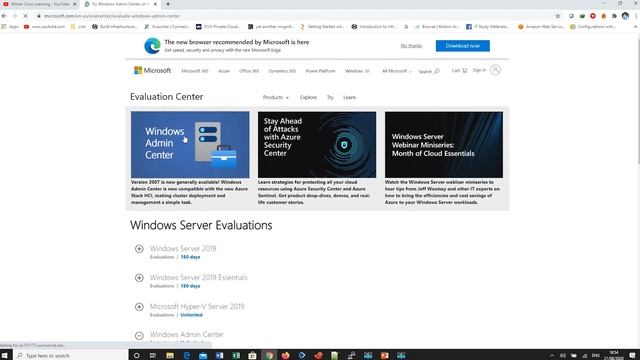Open Mail app from the taskbar
The height and width of the screenshot is (360, 640).
coord(203,356)
